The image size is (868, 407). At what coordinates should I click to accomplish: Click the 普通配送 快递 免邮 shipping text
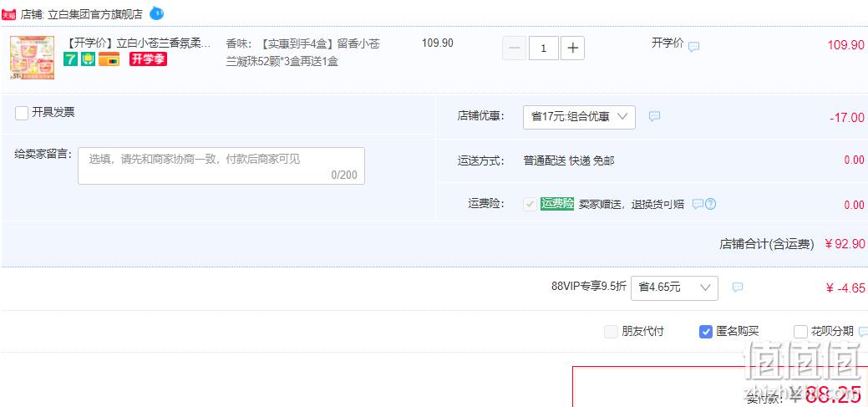(x=569, y=160)
